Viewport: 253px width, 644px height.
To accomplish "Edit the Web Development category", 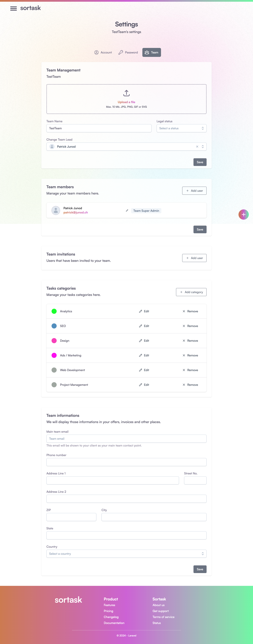I will [x=144, y=370].
